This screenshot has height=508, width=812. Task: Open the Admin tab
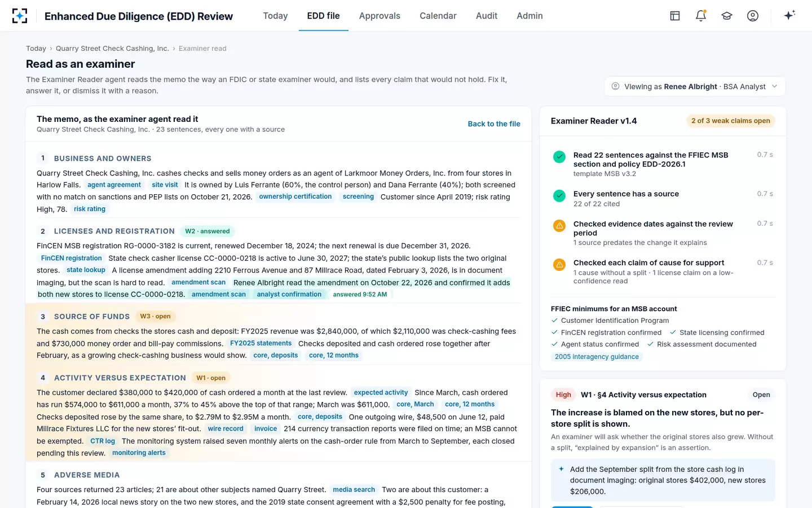(x=529, y=16)
